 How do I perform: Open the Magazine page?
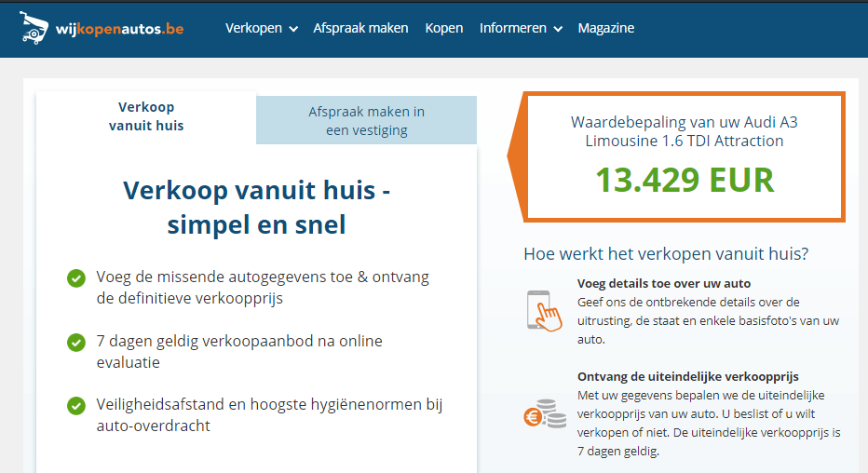tap(606, 28)
